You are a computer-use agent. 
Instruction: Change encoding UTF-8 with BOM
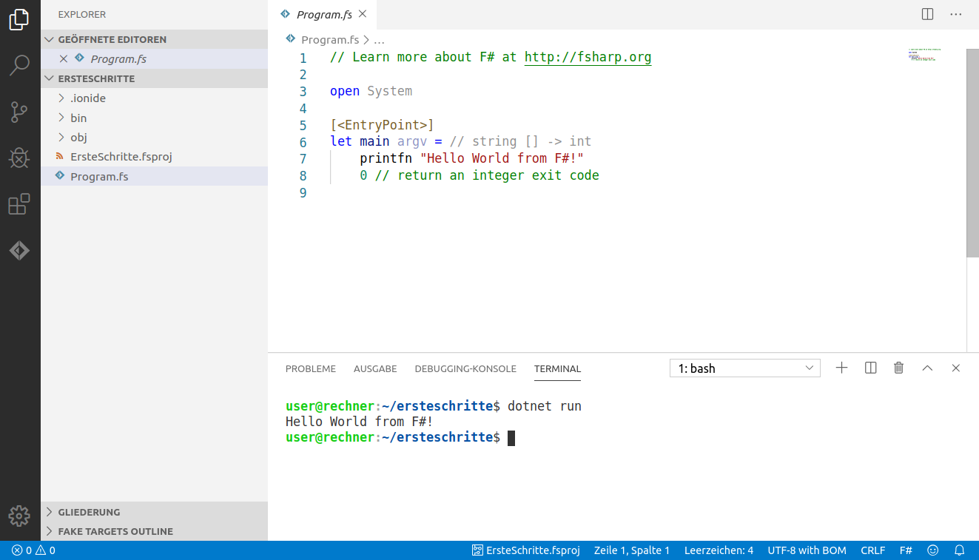(x=807, y=550)
